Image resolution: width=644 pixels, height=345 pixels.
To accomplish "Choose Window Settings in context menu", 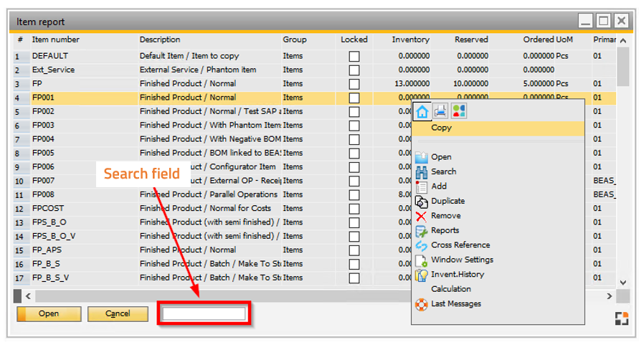I will coord(462,260).
